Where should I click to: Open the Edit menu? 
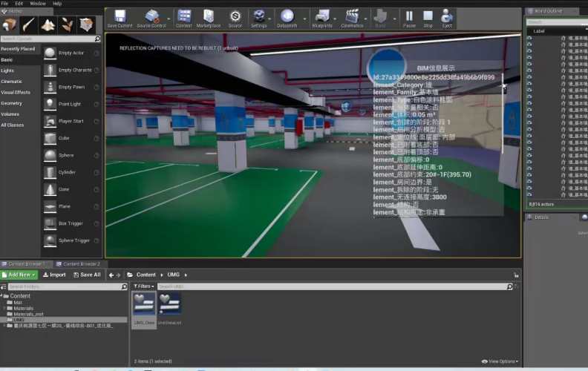point(19,4)
